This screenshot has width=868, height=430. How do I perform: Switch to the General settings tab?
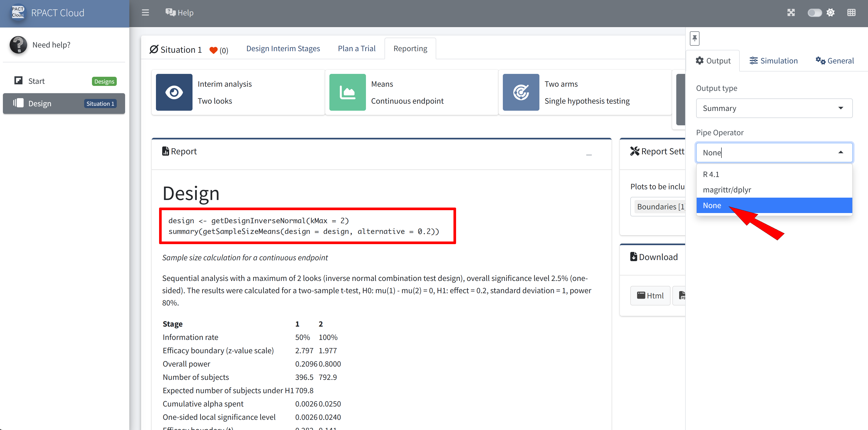pos(835,61)
